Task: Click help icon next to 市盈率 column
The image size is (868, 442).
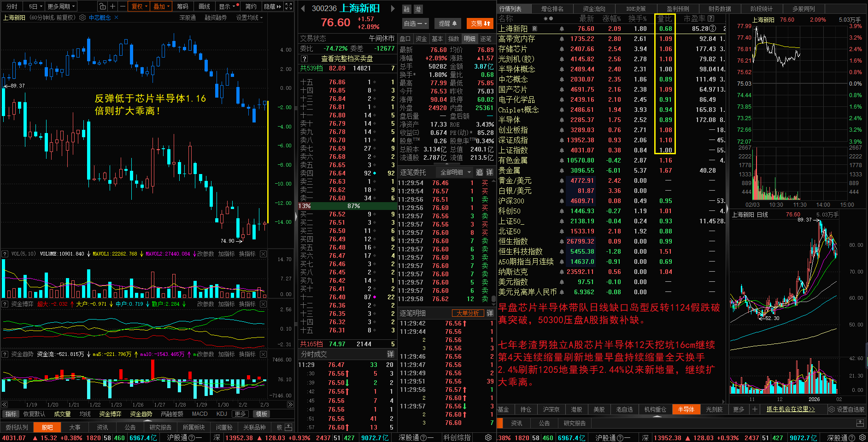Action: (711, 18)
